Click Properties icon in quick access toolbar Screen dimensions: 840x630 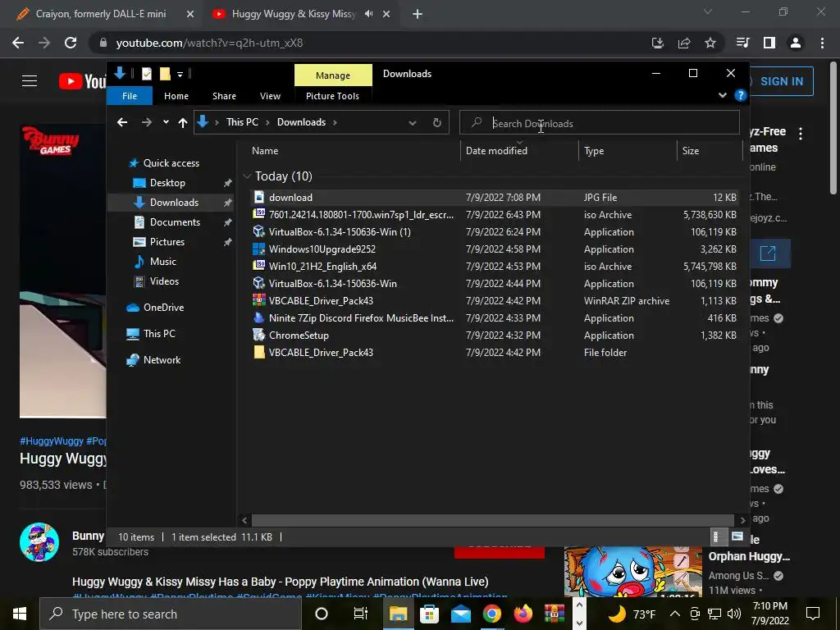pos(146,74)
